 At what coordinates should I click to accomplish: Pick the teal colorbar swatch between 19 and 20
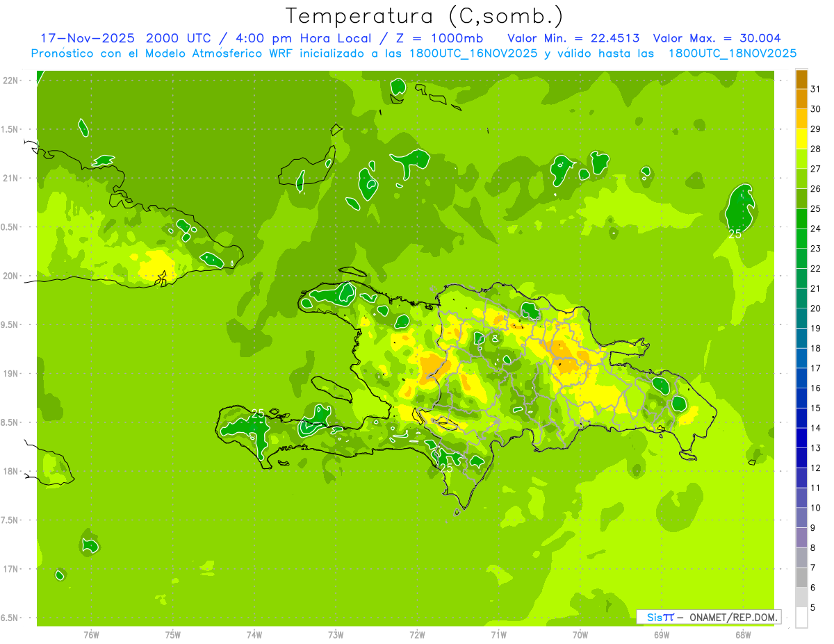click(x=801, y=318)
